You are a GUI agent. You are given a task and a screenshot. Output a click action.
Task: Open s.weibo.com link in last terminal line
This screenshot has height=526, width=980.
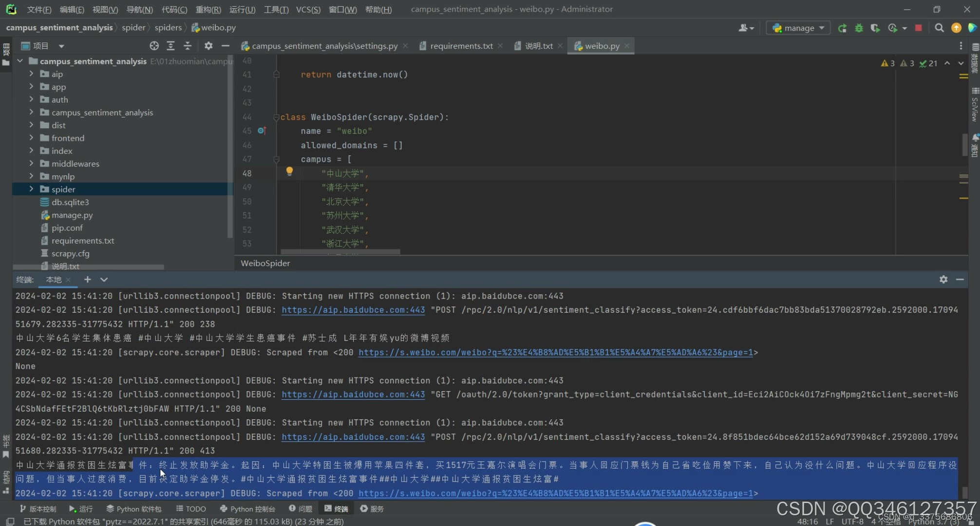point(555,493)
